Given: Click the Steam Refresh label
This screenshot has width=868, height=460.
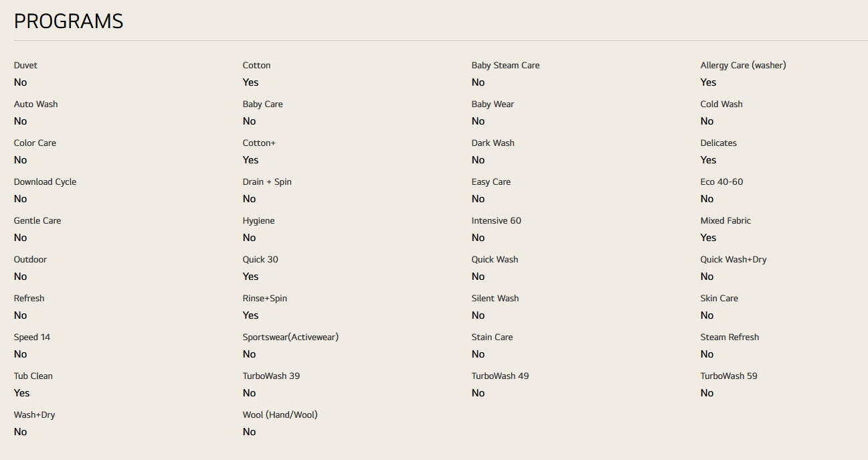Looking at the screenshot, I should click(729, 337).
